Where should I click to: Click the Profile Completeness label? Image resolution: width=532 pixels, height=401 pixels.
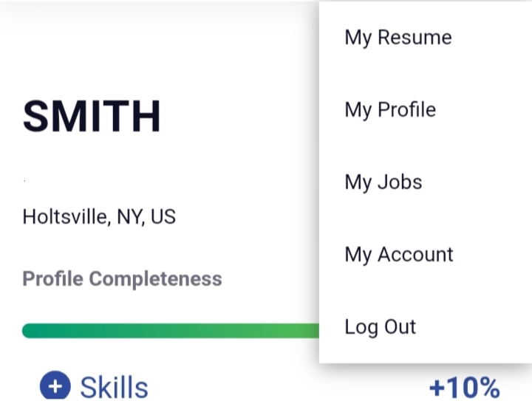(122, 279)
